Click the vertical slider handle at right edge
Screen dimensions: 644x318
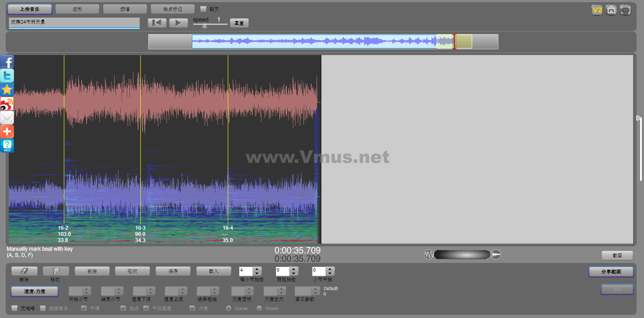click(x=639, y=118)
